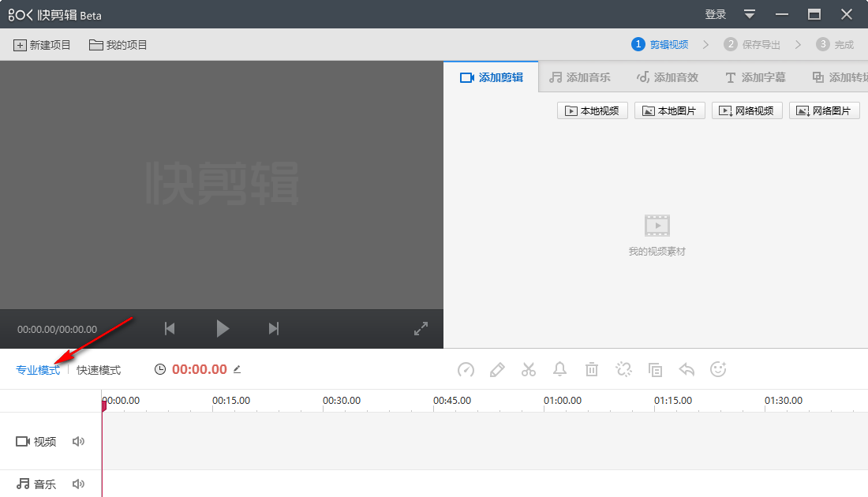This screenshot has height=497, width=868.
Task: Jump to next frame in preview
Action: (x=274, y=329)
